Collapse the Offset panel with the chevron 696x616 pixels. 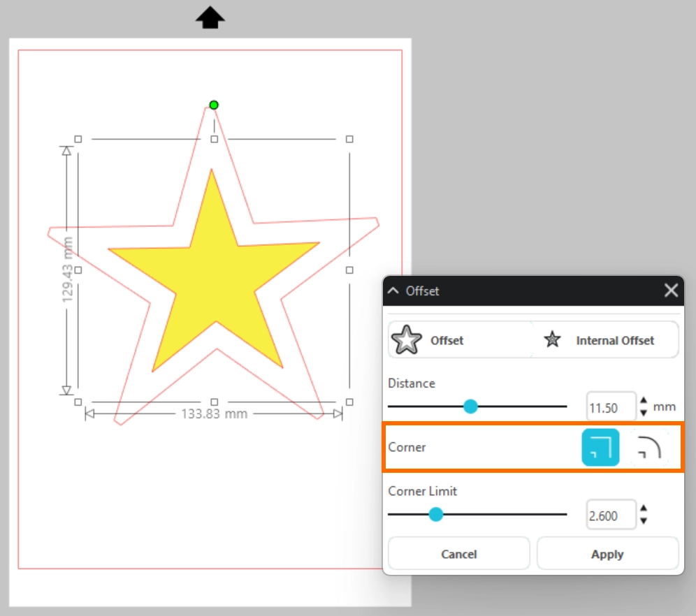(393, 291)
